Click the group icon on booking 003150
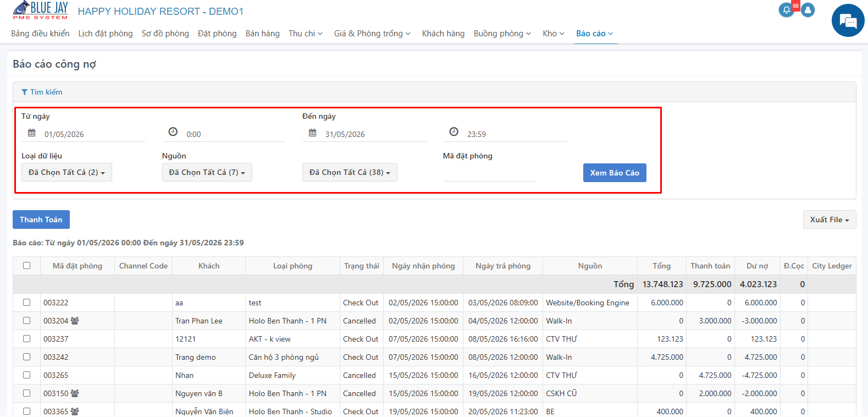The image size is (868, 417). tap(75, 393)
